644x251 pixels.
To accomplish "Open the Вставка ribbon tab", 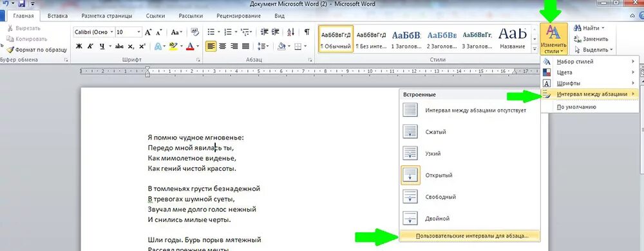I will pos(57,16).
